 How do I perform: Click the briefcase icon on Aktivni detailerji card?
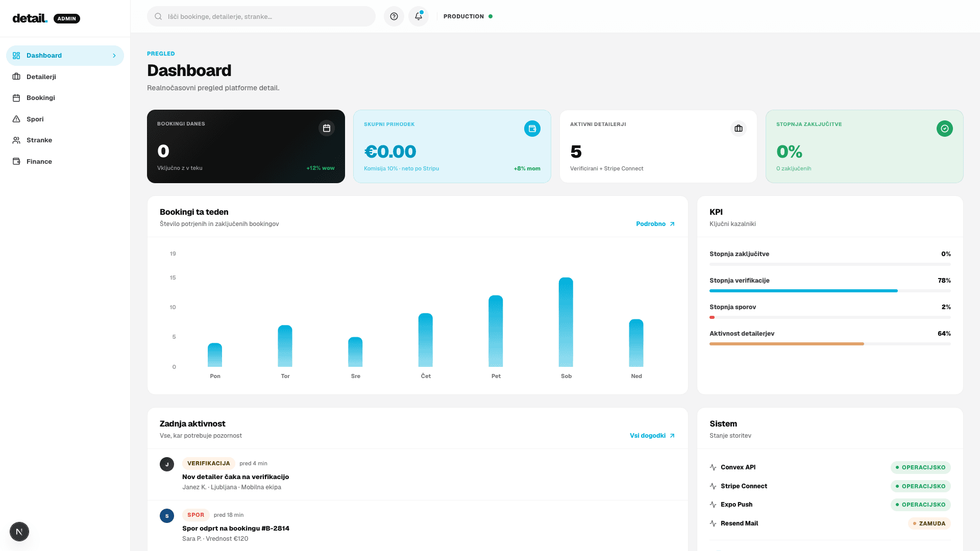739,129
